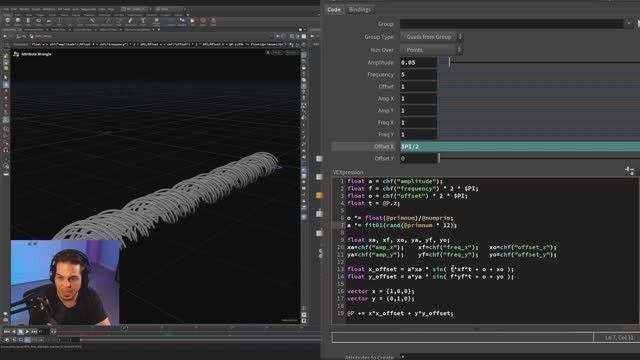This screenshot has width=640, height=360.
Task: Open the Edit menu
Action: pyautogui.click(x=14, y=9)
